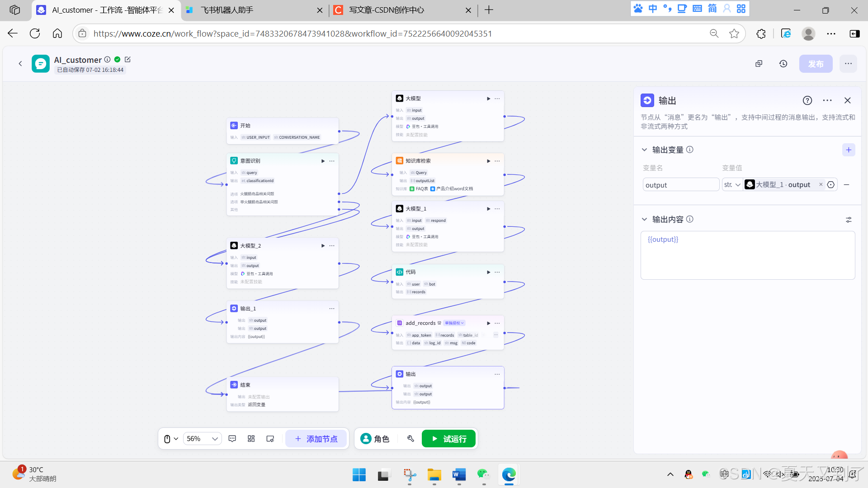
Task: Open the str. variable type dropdown
Action: [x=732, y=185]
